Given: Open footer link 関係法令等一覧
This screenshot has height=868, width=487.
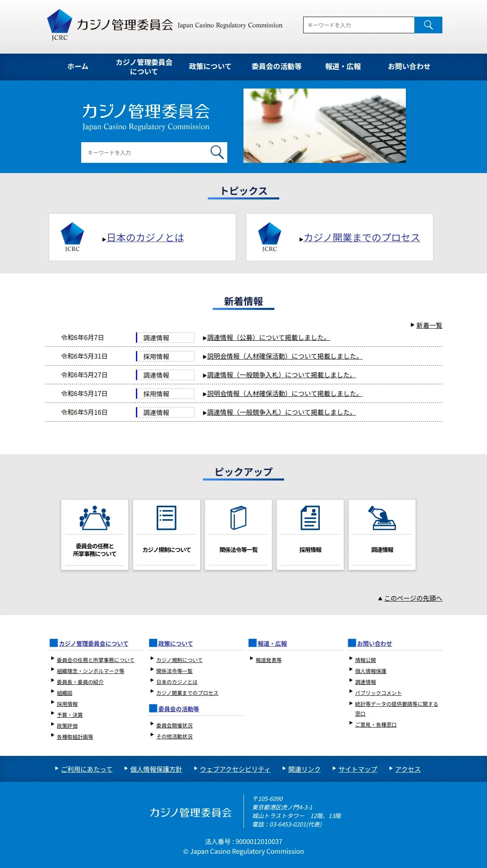Looking at the screenshot, I should 174,671.
